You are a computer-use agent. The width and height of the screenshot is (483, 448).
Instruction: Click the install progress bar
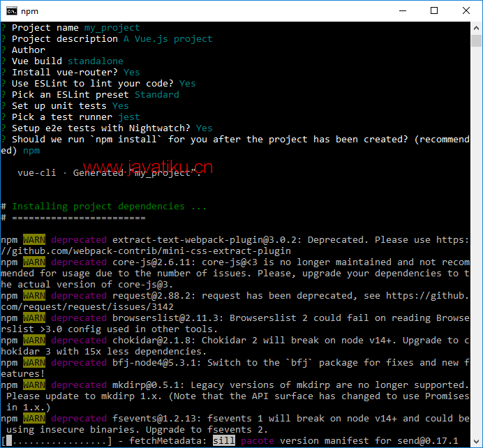pyautogui.click(x=57, y=441)
